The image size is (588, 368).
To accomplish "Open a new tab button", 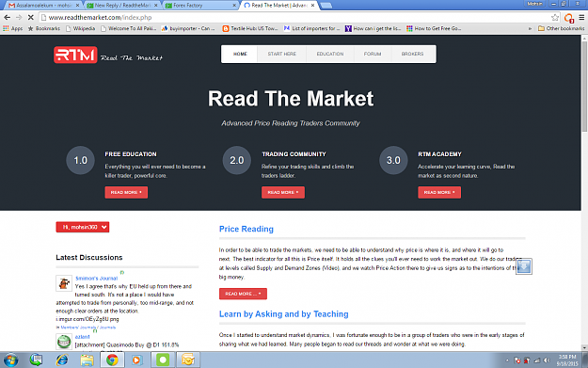I will pyautogui.click(x=326, y=6).
